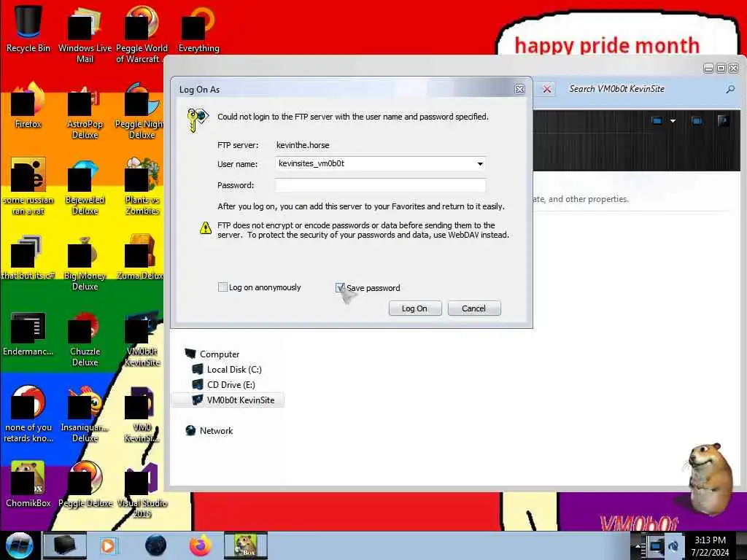Click the Cancel button in dialog
Screen dimensions: 747x560
(x=474, y=308)
